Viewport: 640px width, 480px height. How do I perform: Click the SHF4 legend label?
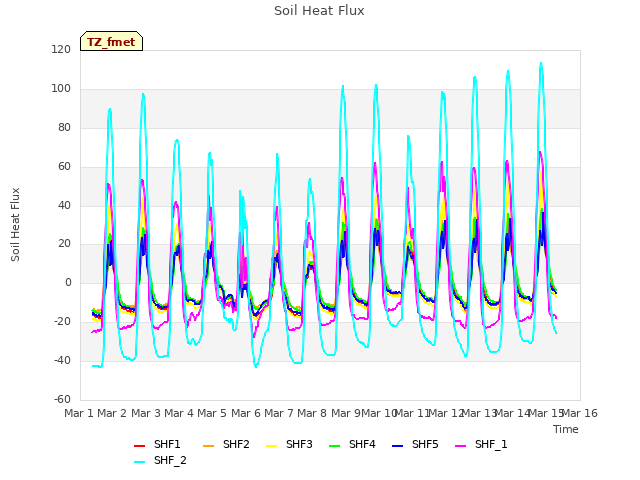pos(362,444)
